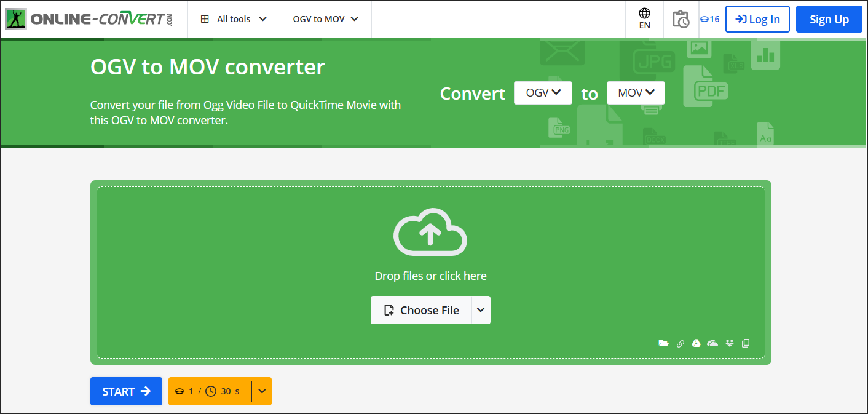Image resolution: width=868 pixels, height=414 pixels.
Task: Open the conversion history clipboard icon
Action: [681, 19]
